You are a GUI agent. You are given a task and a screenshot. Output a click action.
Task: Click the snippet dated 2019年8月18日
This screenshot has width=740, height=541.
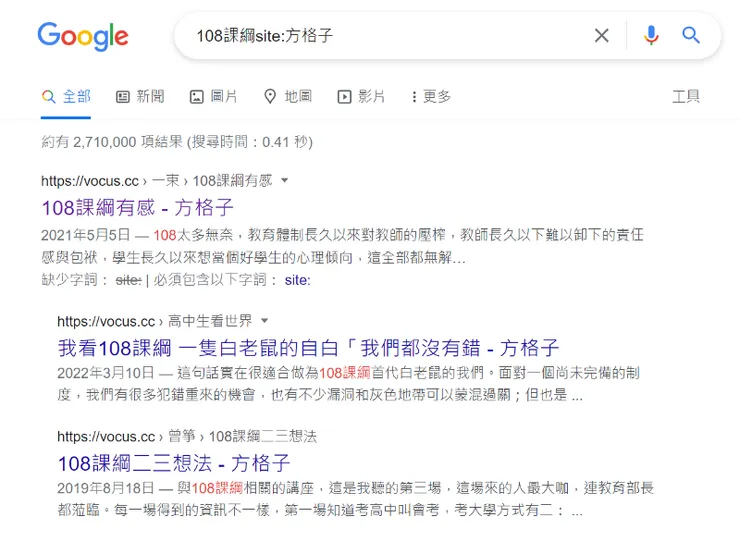click(x=355, y=499)
